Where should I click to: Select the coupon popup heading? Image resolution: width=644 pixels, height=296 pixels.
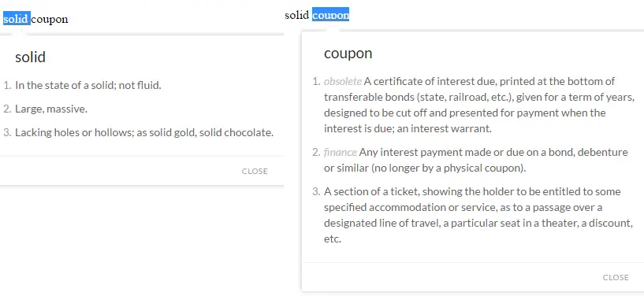point(348,54)
